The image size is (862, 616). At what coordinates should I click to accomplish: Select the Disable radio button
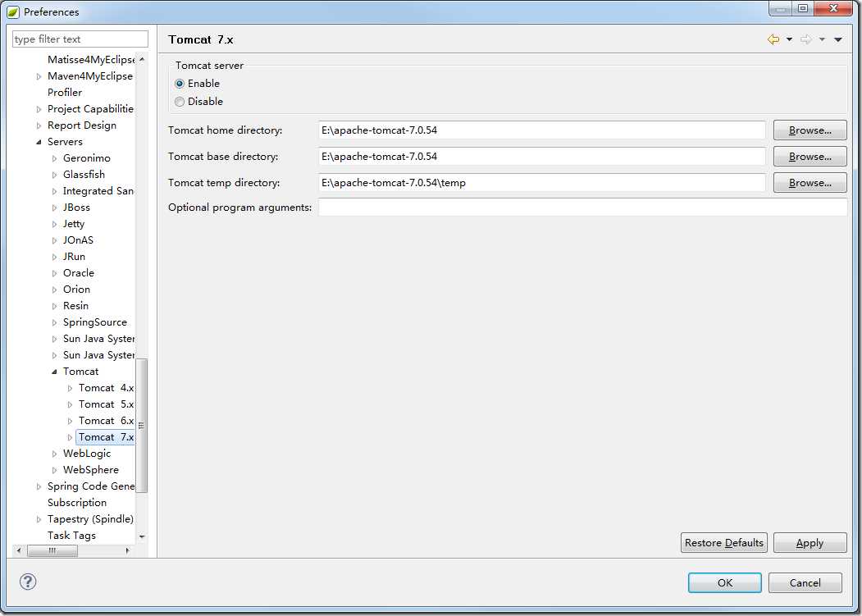(180, 102)
